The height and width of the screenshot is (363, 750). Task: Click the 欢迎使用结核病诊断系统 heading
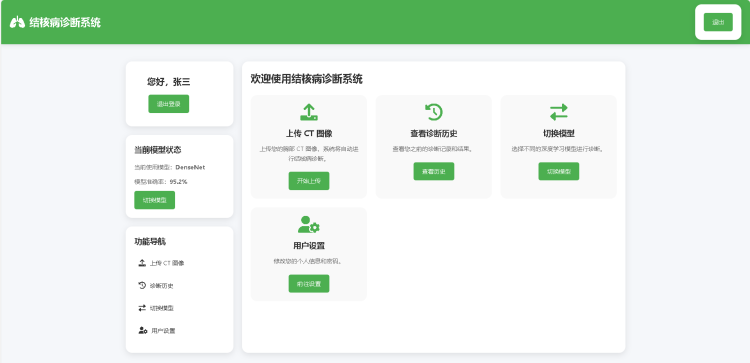coord(307,79)
